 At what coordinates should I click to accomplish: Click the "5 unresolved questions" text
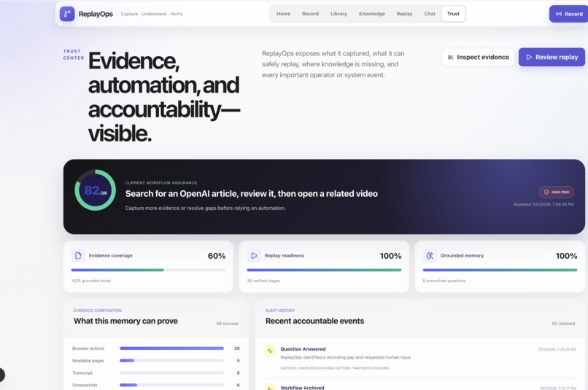pos(444,281)
